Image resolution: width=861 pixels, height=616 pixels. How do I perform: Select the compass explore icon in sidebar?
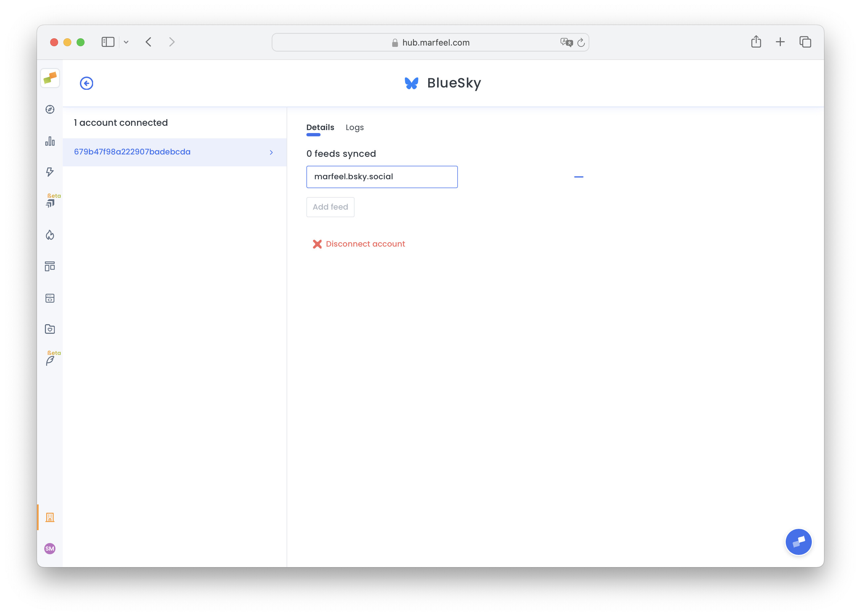tap(50, 109)
